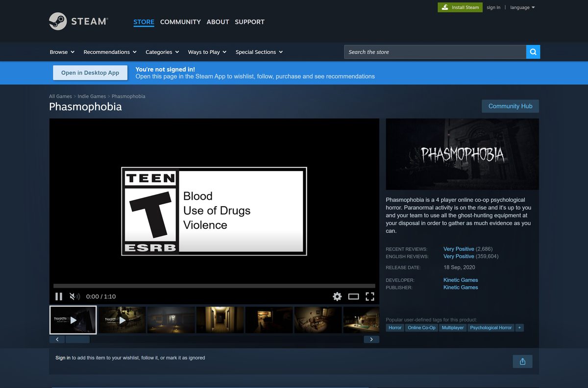This screenshot has width=588, height=388.
Task: Click publisher Kinetic Games link
Action: [x=461, y=287]
